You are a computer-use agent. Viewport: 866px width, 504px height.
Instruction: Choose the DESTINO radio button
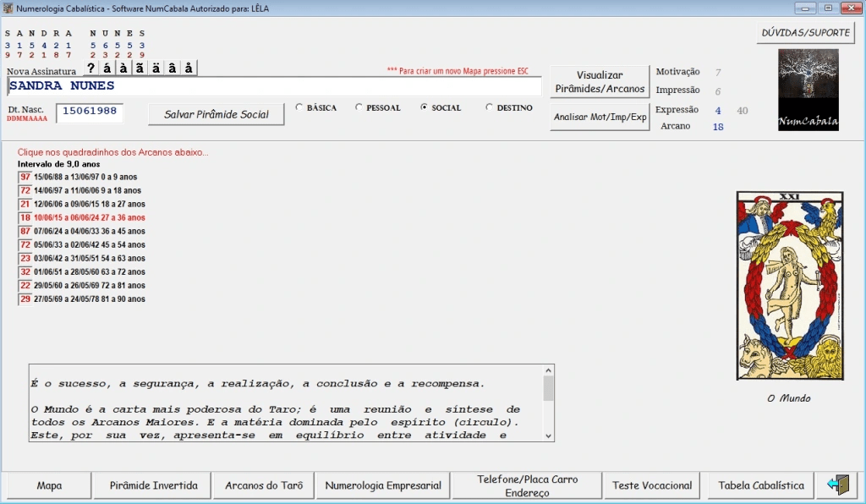click(490, 107)
